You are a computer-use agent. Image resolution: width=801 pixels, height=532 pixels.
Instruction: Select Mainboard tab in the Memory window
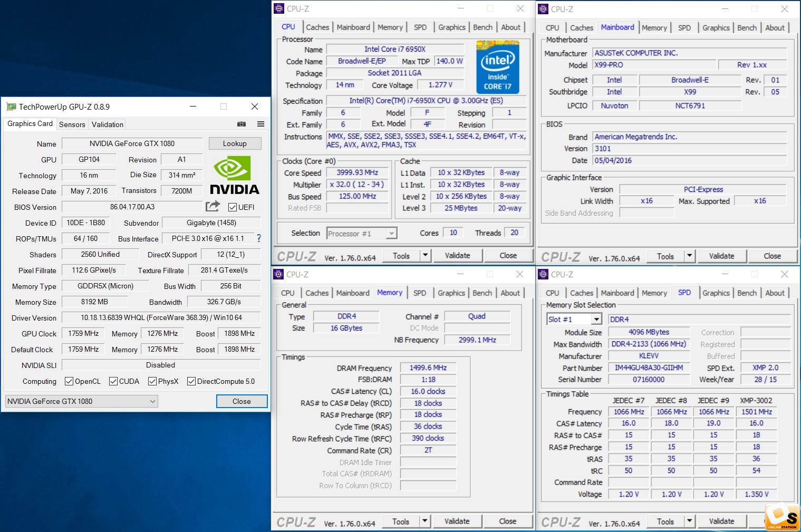353,293
